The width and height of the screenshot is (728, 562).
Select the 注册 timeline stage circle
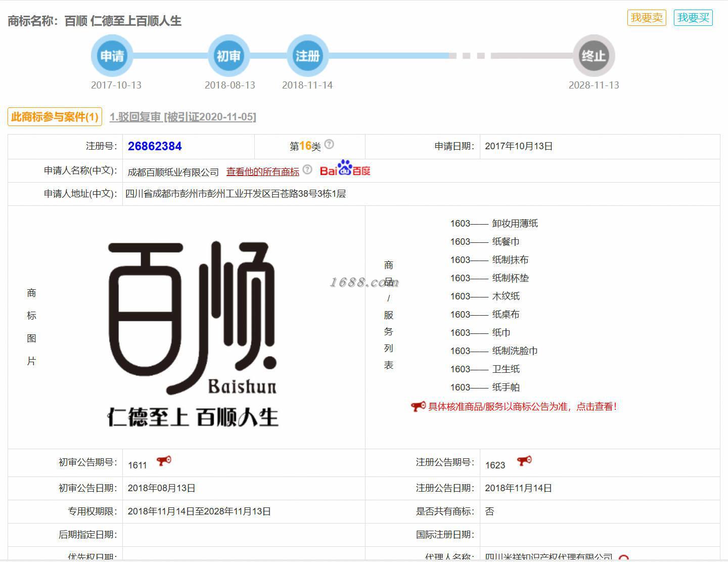point(307,56)
